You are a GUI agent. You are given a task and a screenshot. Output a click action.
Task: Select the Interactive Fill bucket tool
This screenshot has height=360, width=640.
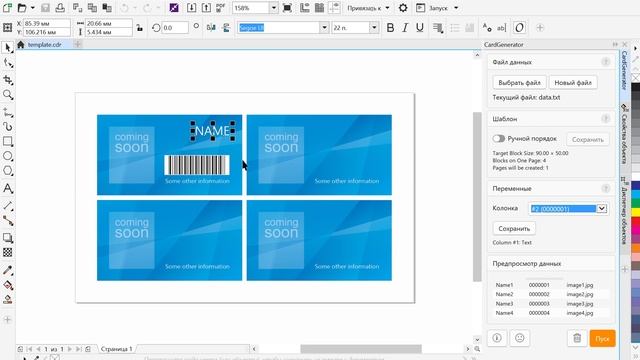pyautogui.click(x=8, y=285)
